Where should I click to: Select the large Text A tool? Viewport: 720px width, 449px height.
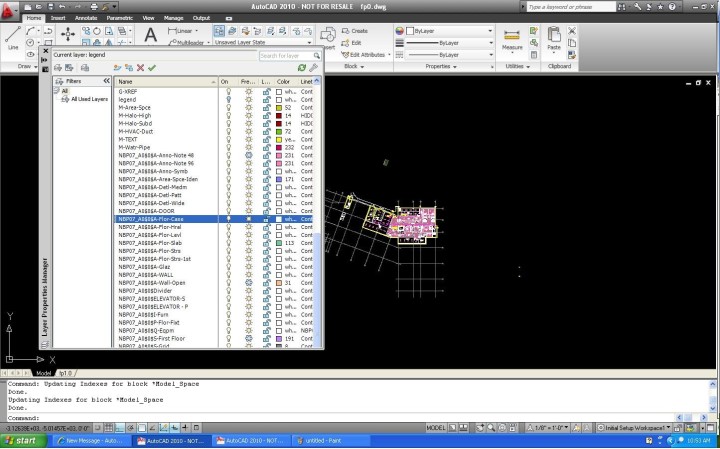[x=151, y=35]
